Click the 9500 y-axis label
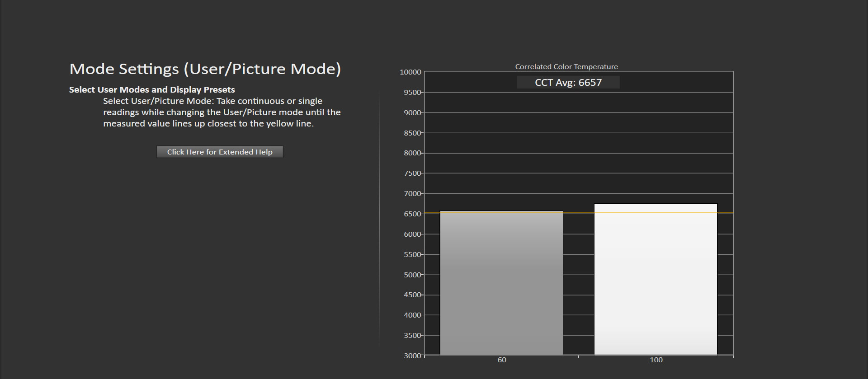 (x=412, y=92)
